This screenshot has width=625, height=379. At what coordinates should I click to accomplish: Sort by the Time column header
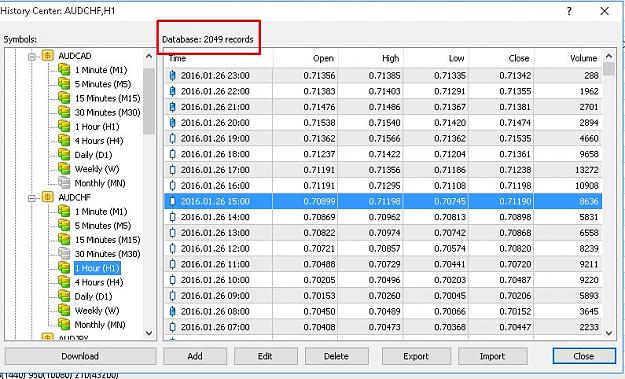tap(218, 59)
